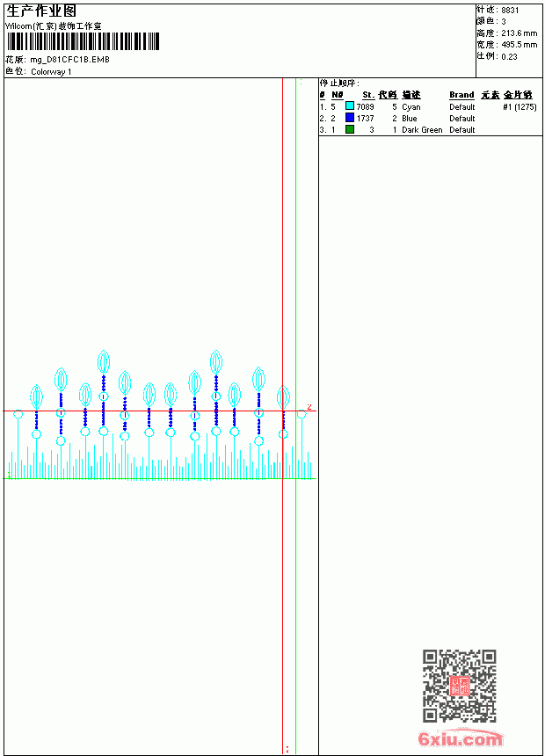The width and height of the screenshot is (545, 756).
Task: Click the width value '495.5 mm'
Action: [x=519, y=45]
